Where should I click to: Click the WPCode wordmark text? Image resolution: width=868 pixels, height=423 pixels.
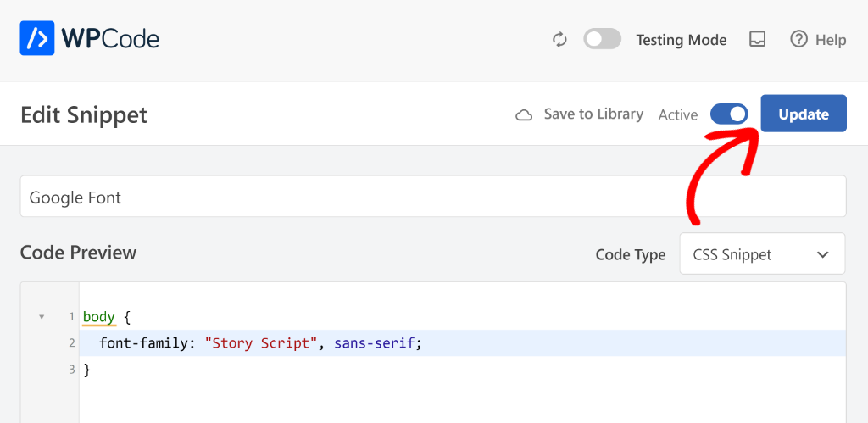point(110,39)
